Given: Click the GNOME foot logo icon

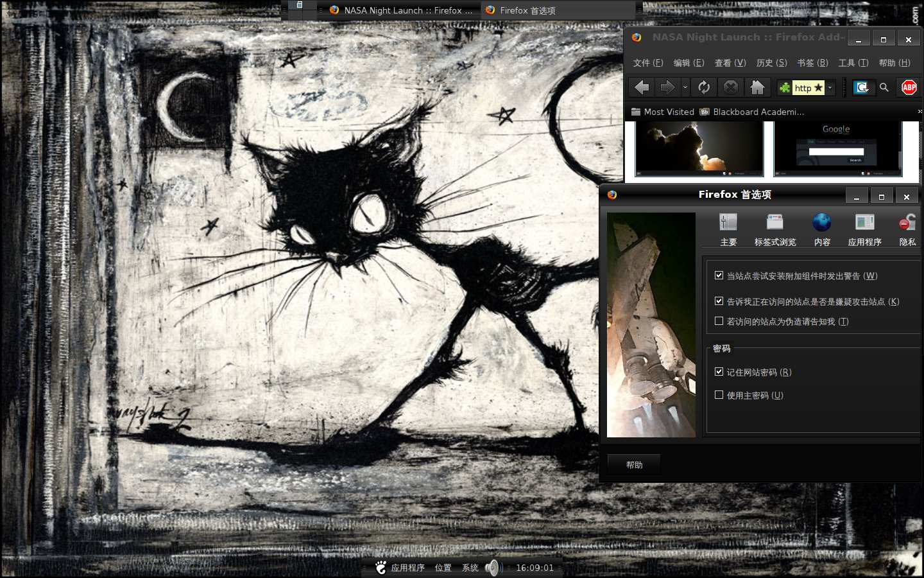Looking at the screenshot, I should [381, 567].
